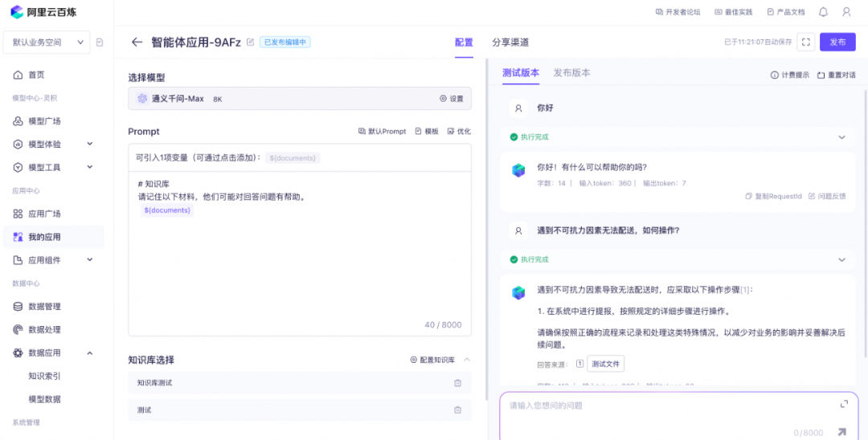Click the fullscreen toggle icon
Image resolution: width=868 pixels, height=440 pixels.
click(806, 42)
